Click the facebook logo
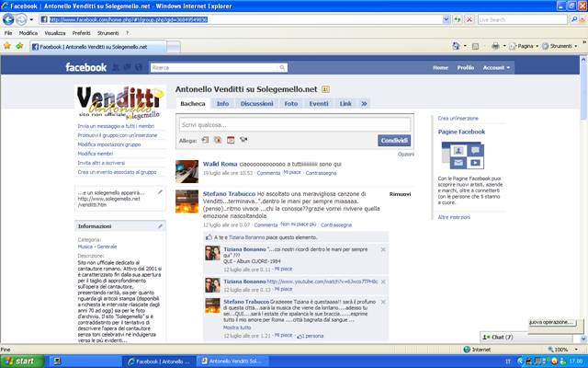Viewport: 588px width, 368px height. [85, 67]
